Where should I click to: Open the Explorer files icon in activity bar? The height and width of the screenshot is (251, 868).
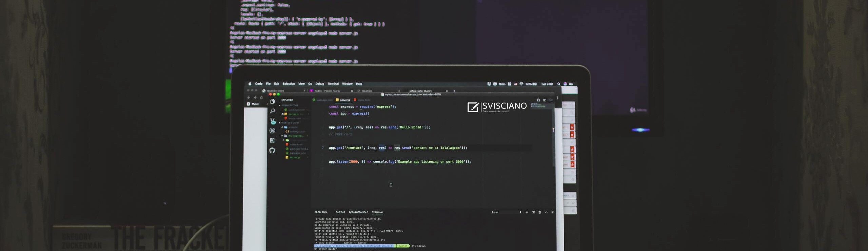(272, 101)
